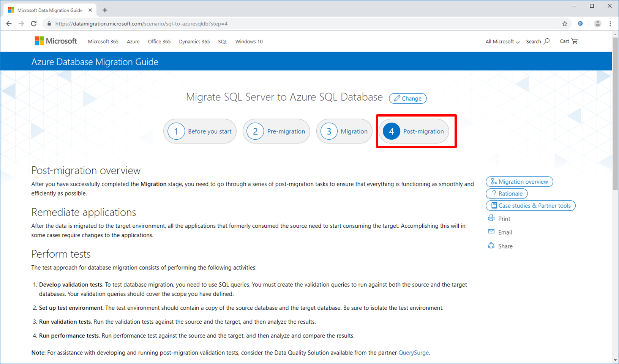The width and height of the screenshot is (619, 364).
Task: Open the Rationale button
Action: (x=507, y=194)
